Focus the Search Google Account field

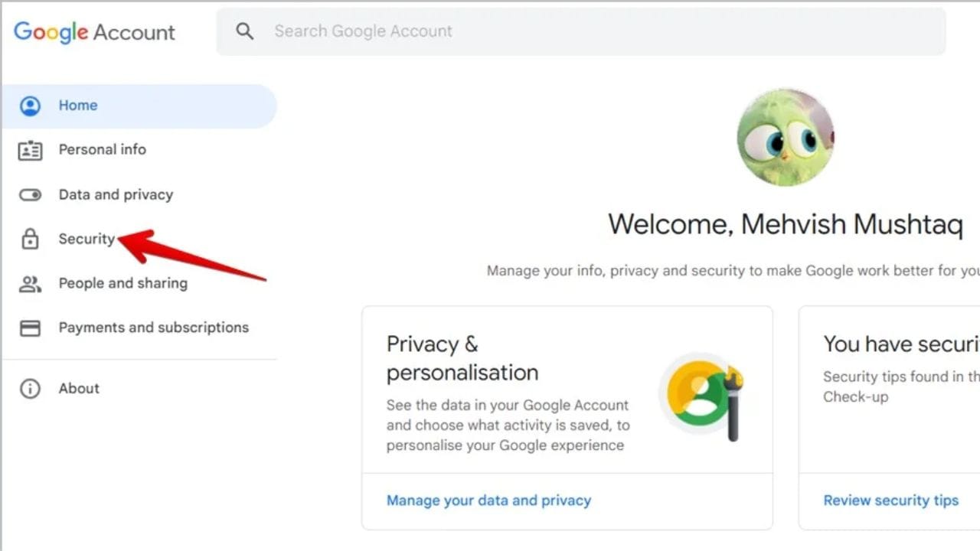(582, 31)
